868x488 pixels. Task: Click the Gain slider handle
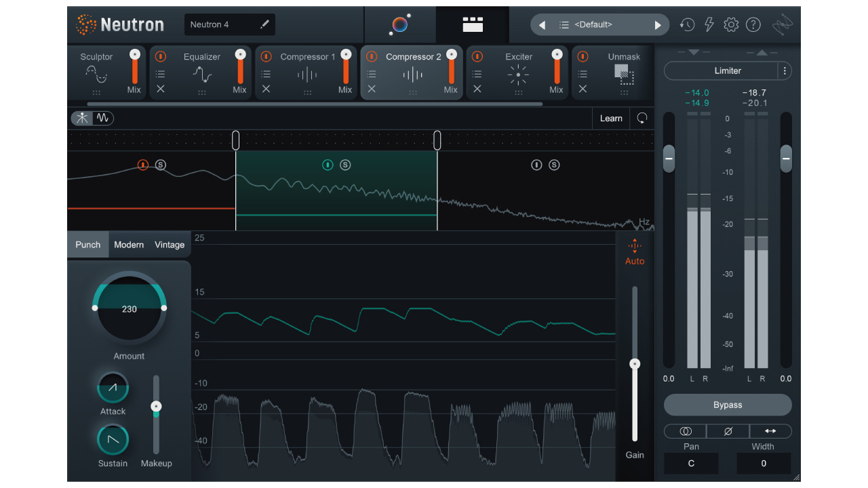point(635,364)
